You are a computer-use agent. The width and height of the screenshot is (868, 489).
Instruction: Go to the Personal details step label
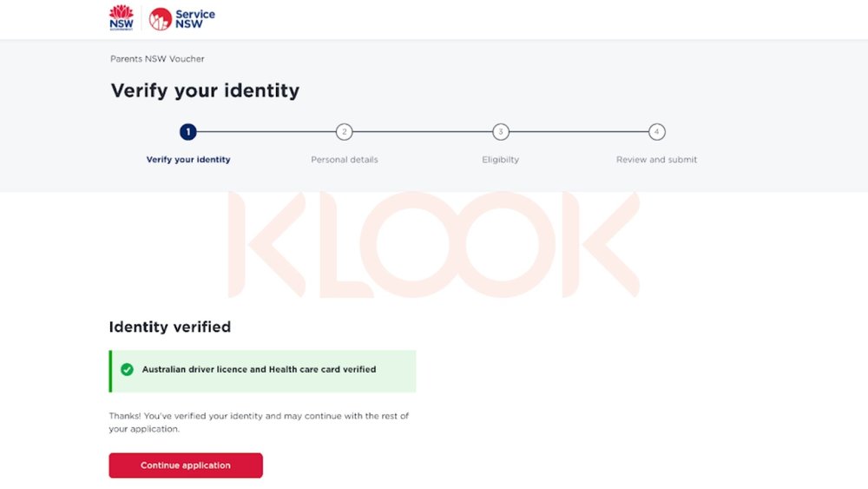coord(345,160)
